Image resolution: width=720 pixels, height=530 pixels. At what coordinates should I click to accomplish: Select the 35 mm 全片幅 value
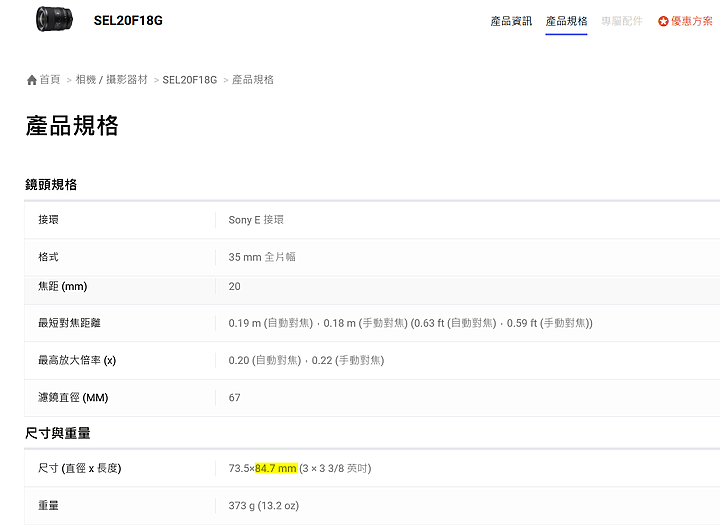pos(262,257)
